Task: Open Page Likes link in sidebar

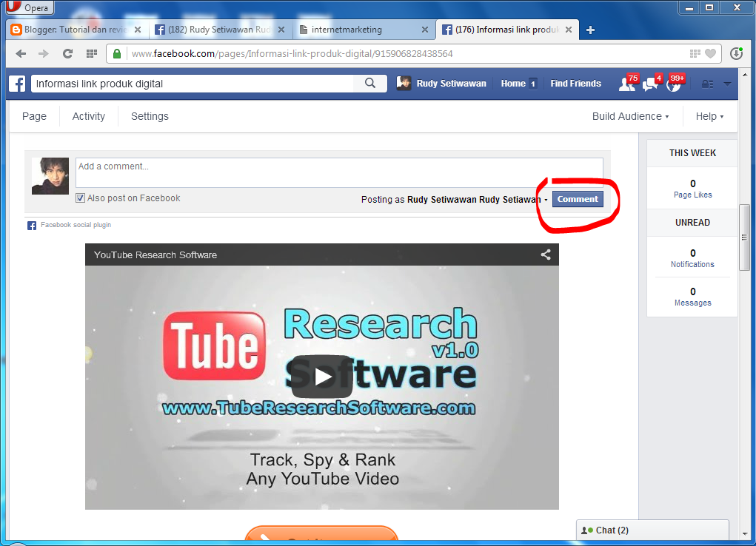Action: tap(692, 195)
